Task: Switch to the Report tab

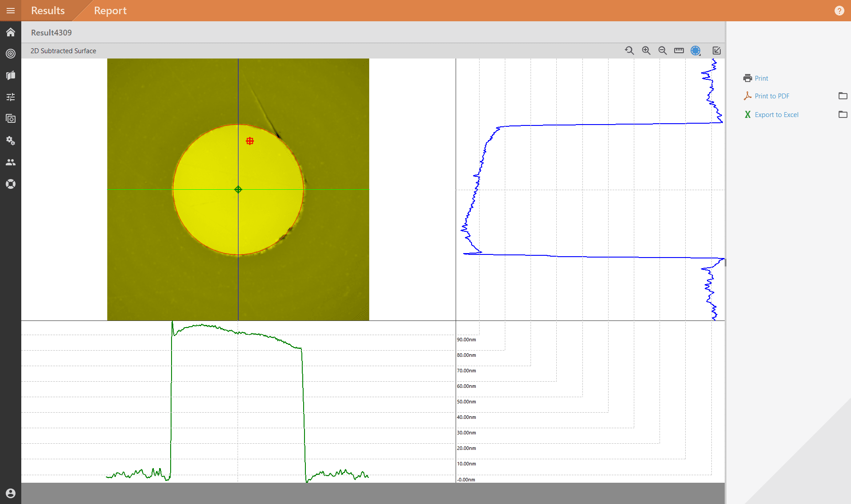Action: click(x=110, y=11)
